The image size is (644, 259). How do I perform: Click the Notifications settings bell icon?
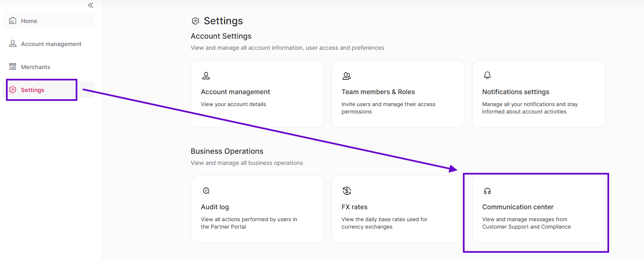point(487,75)
